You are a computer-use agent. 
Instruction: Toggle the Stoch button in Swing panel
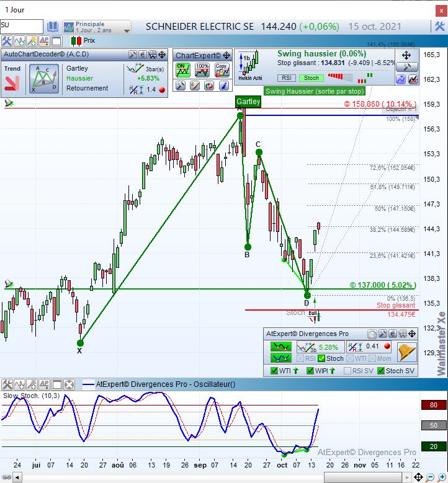coord(311,78)
